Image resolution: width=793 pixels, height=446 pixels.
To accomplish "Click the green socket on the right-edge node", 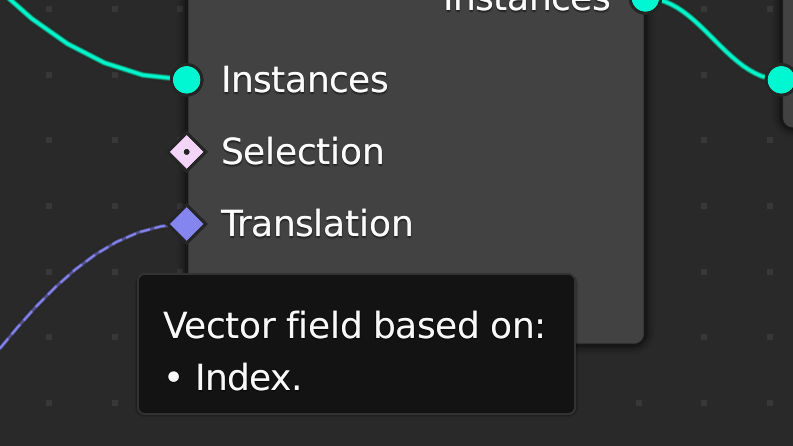I will click(x=780, y=79).
